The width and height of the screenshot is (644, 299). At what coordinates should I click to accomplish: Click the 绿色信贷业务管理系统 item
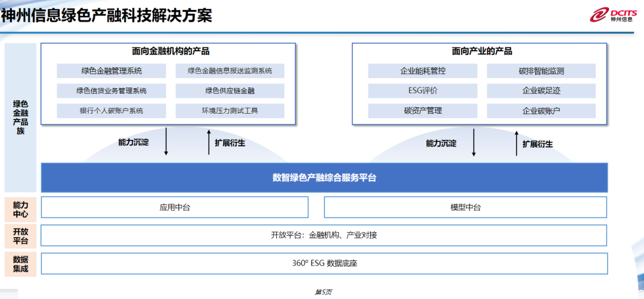point(112,91)
